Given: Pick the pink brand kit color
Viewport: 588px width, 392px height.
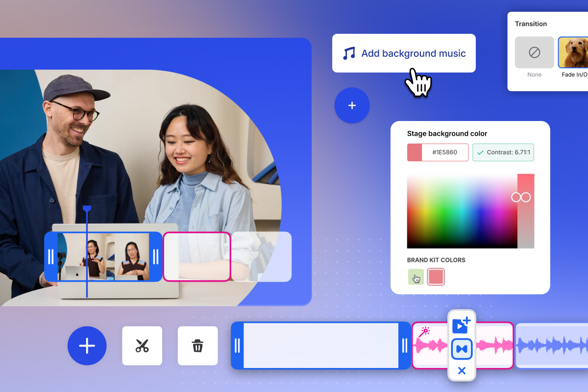Looking at the screenshot, I should coord(436,277).
